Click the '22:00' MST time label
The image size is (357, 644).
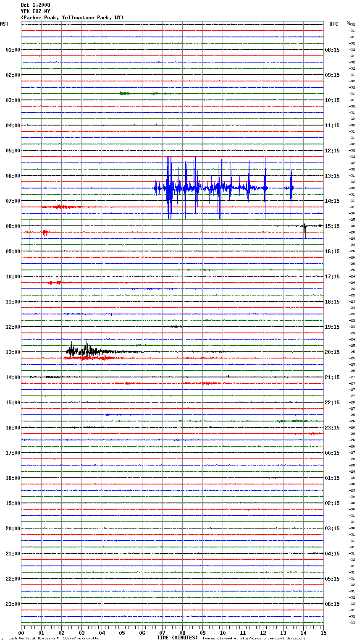click(13, 579)
